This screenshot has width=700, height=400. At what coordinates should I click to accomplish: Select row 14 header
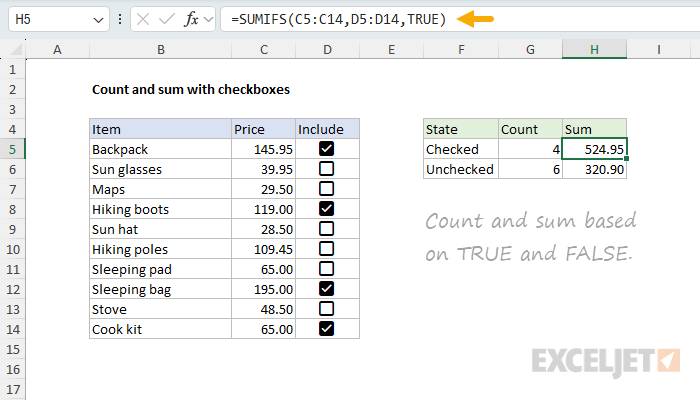click(12, 329)
